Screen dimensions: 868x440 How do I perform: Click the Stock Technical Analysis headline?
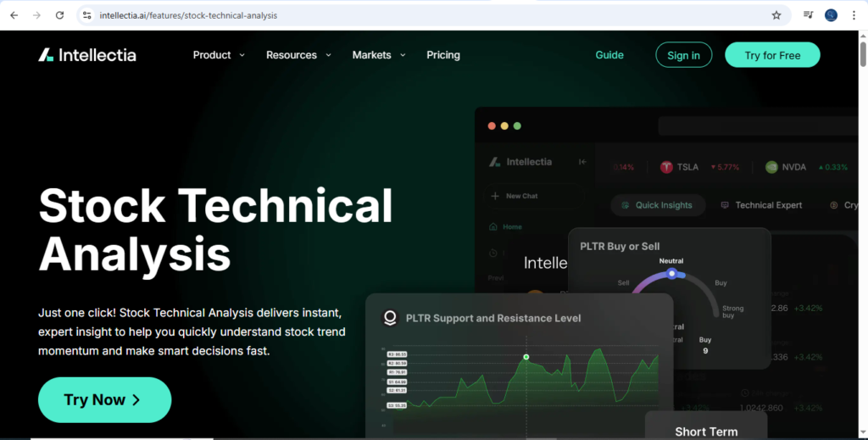click(x=215, y=229)
